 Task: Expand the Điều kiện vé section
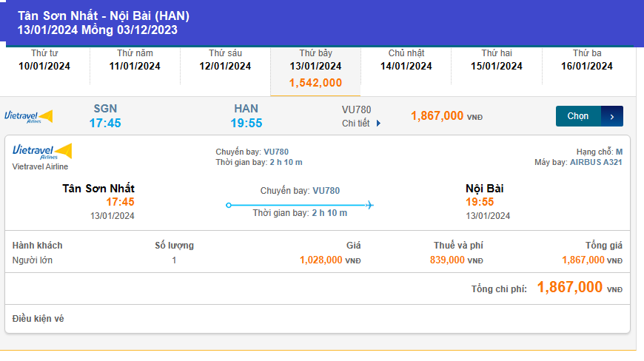click(x=38, y=319)
